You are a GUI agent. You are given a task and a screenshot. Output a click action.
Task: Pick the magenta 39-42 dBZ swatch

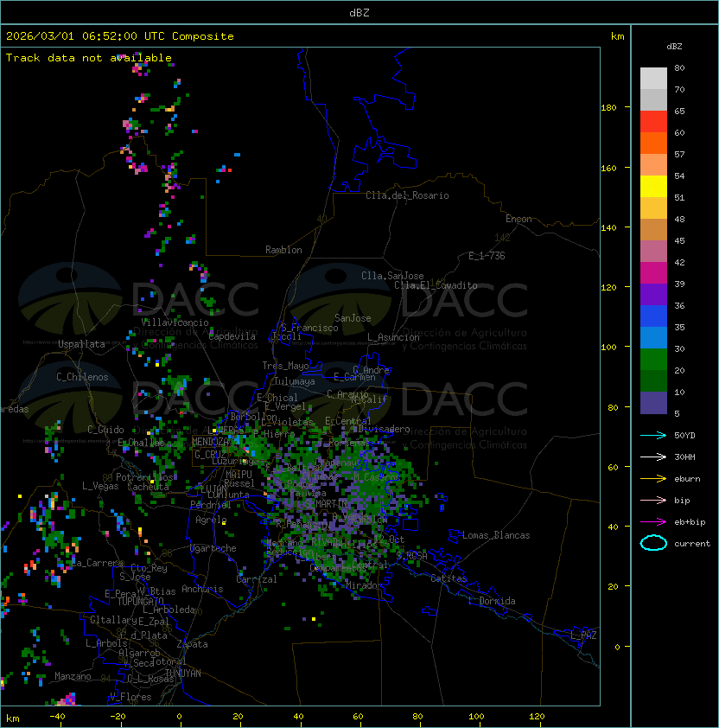click(653, 273)
